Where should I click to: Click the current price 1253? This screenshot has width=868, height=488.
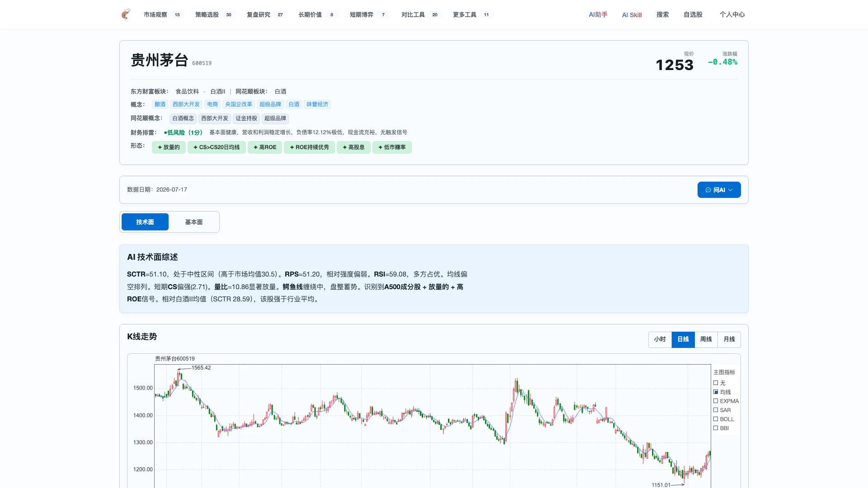(x=675, y=65)
